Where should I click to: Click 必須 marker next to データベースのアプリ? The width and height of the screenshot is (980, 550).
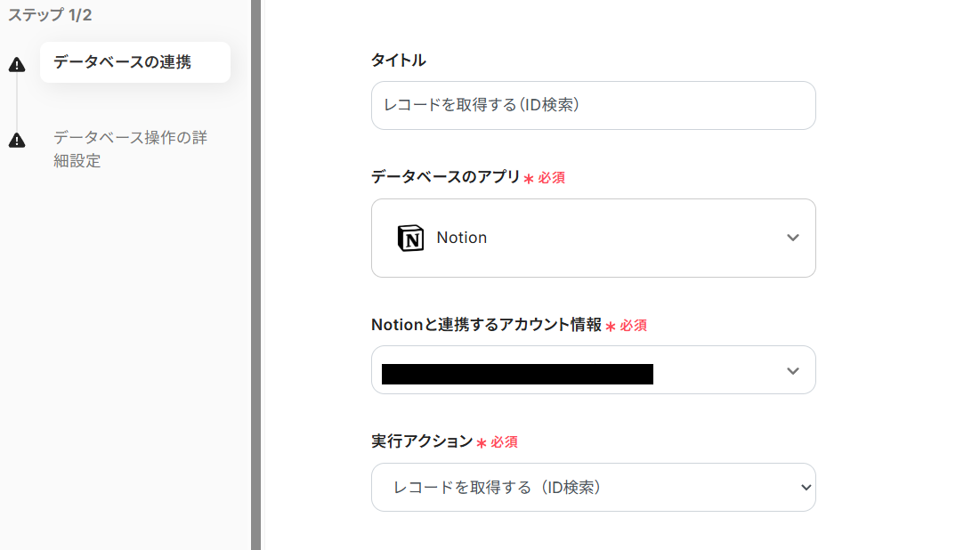coord(550,178)
